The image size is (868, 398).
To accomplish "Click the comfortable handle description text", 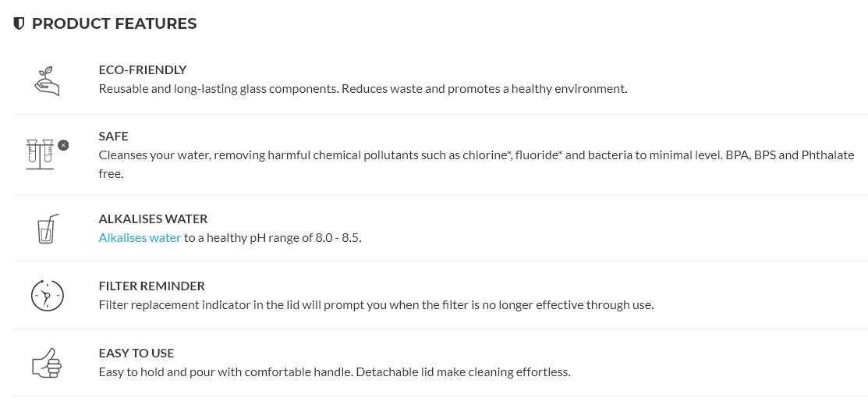I will click(x=335, y=371).
